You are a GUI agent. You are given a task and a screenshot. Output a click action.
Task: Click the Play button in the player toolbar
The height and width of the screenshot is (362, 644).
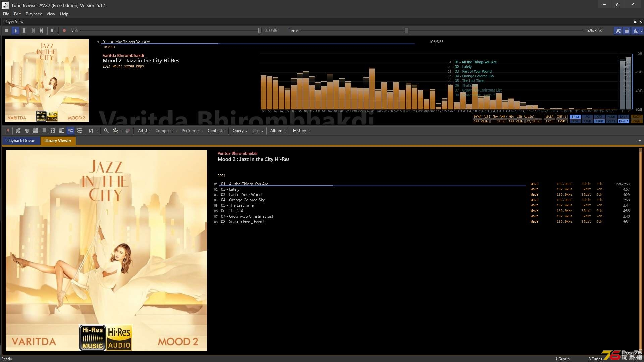(15, 31)
